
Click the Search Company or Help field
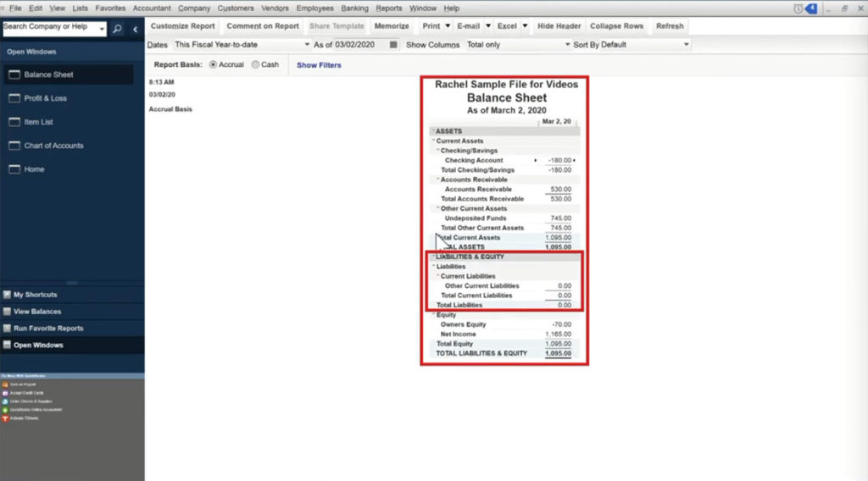49,27
